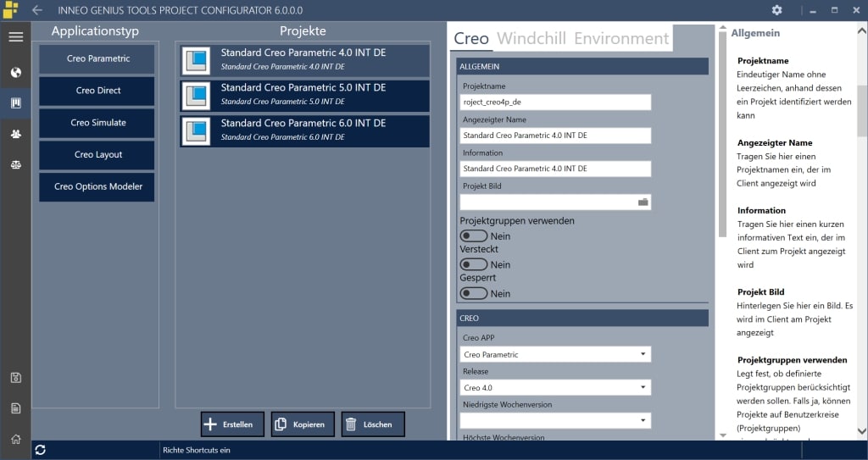
Task: Click the Erstellen button
Action: (232, 424)
